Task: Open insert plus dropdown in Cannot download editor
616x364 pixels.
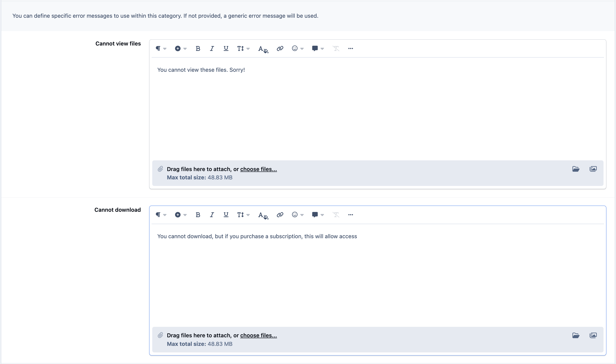Action: point(181,215)
